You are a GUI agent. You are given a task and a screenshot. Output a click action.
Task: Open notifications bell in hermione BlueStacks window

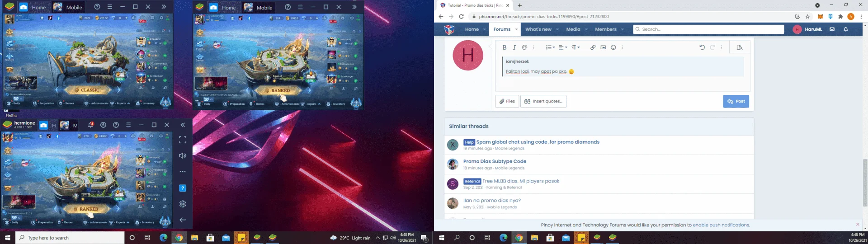[91, 125]
